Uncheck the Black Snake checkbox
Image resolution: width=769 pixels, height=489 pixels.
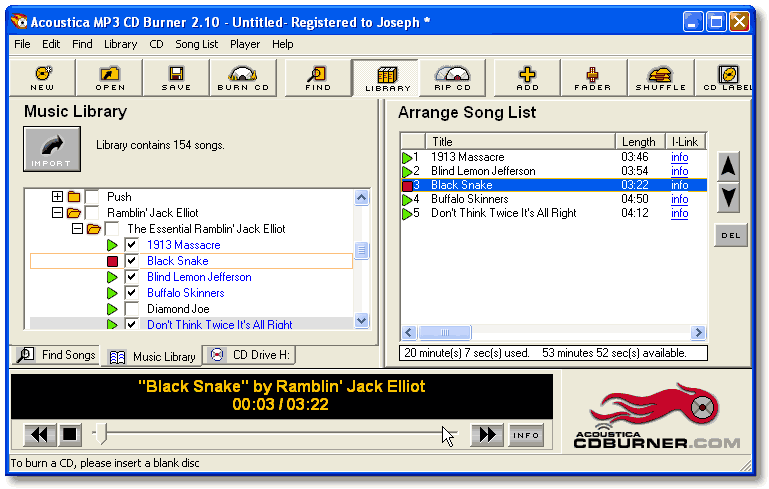coord(131,261)
